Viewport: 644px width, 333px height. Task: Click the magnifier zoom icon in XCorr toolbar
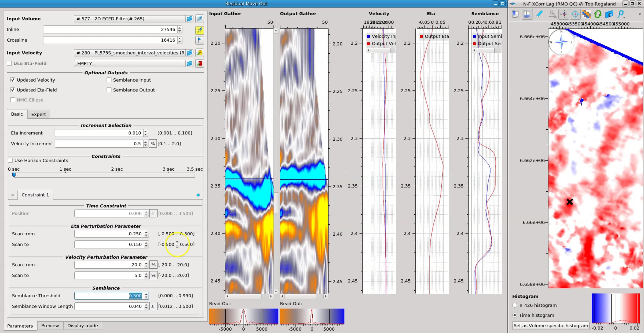[621, 14]
